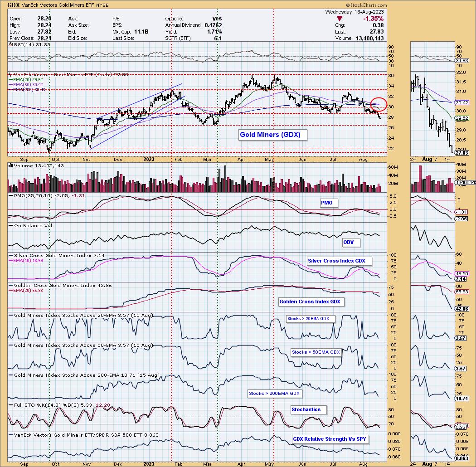Click the GDX ticker symbol in header

[14, 5]
